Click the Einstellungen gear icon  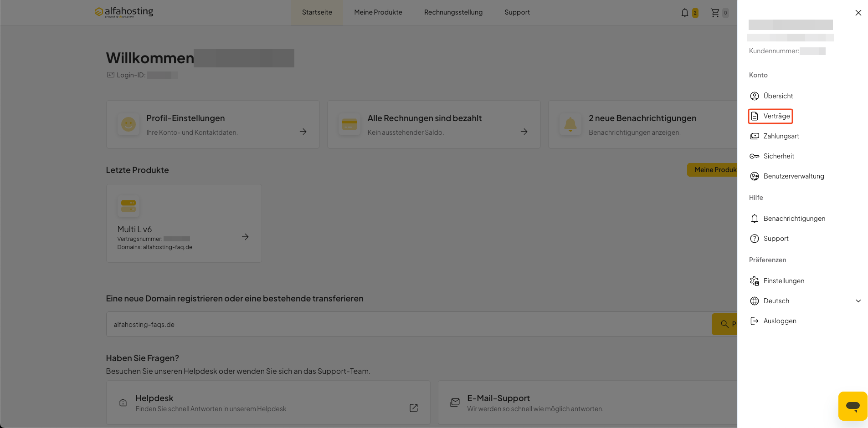(755, 281)
